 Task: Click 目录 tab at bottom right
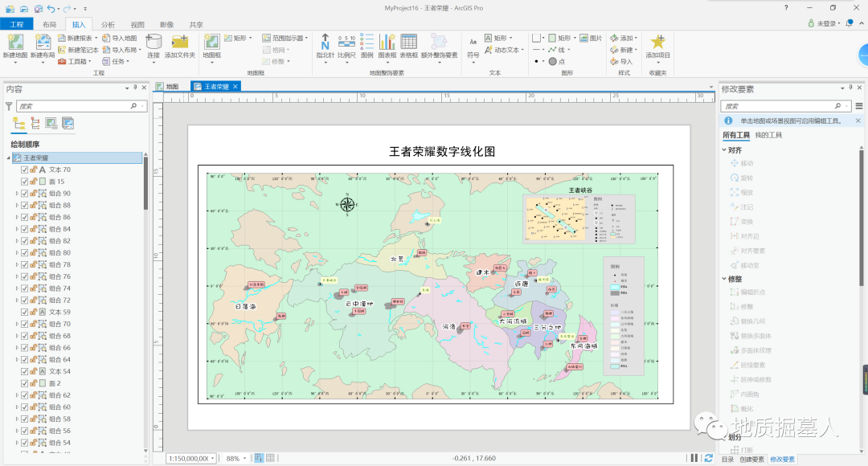click(x=727, y=460)
